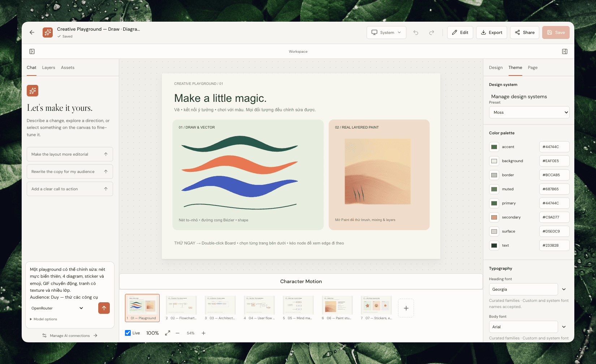This screenshot has height=364, width=596.
Task: Apply 'Rewrite the copy for my audience' suggestion
Action: (70, 172)
